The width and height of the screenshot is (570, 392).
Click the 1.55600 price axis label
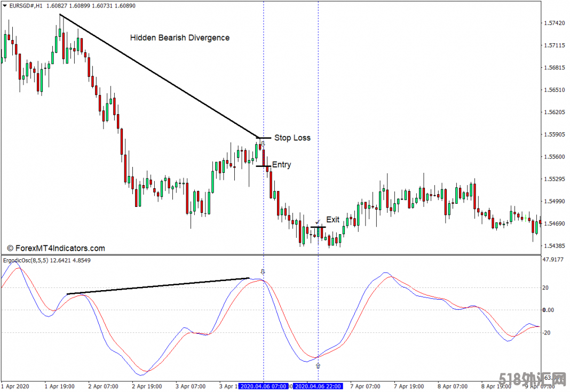(x=553, y=157)
